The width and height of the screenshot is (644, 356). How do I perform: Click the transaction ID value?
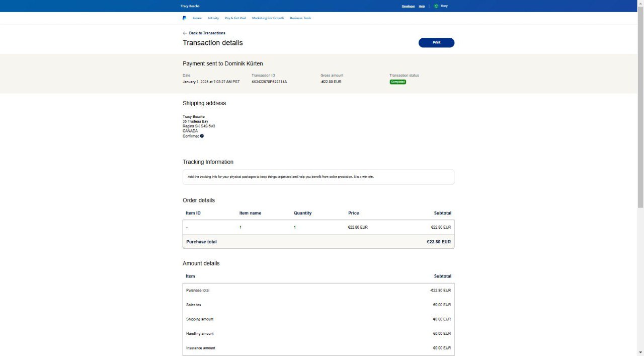tap(269, 82)
